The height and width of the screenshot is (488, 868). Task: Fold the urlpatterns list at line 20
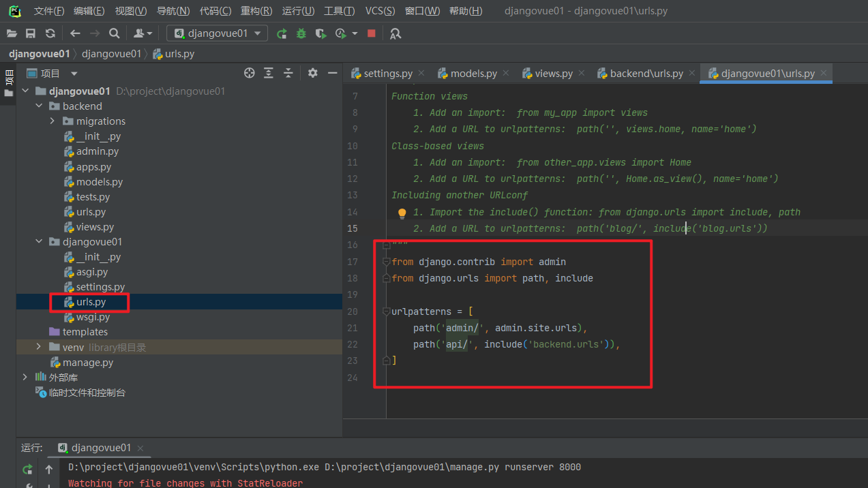click(387, 311)
